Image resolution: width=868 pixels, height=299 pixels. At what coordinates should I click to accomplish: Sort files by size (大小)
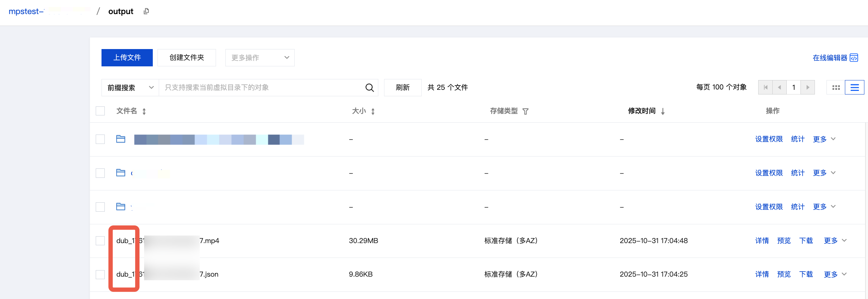[373, 111]
